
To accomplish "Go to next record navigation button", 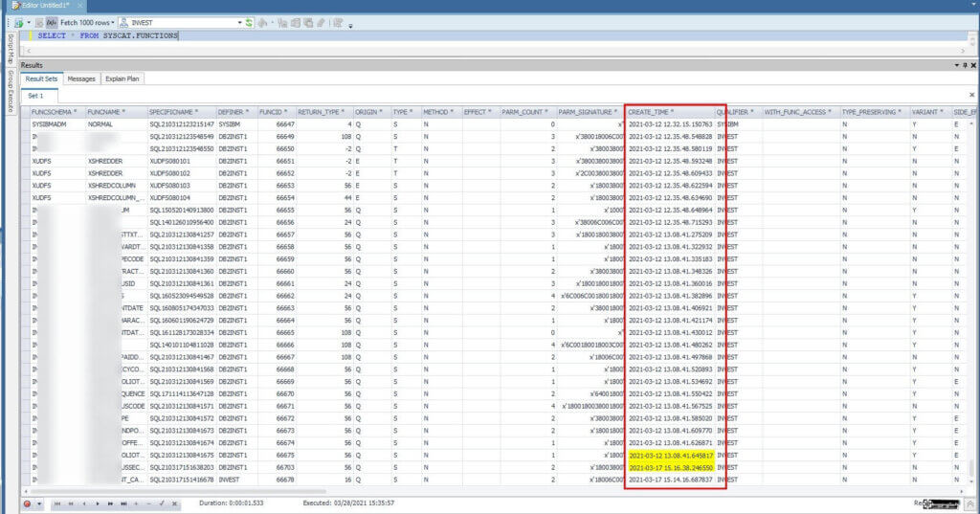I will coord(98,503).
